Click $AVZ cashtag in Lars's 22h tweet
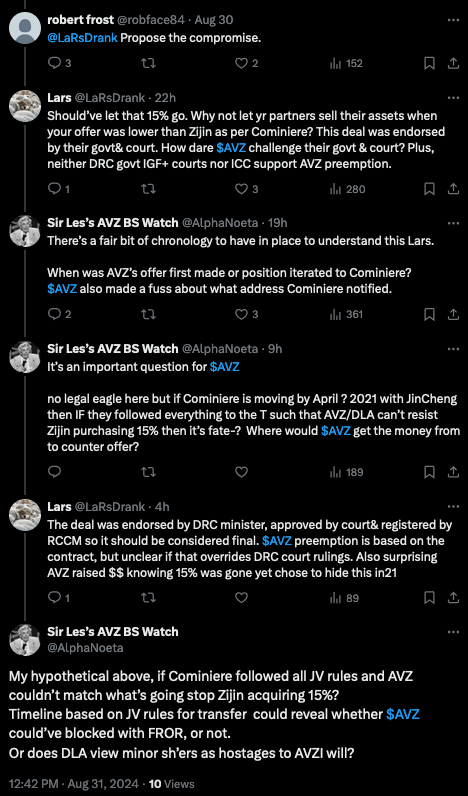Screen dimensions: 468x796 pos(231,148)
